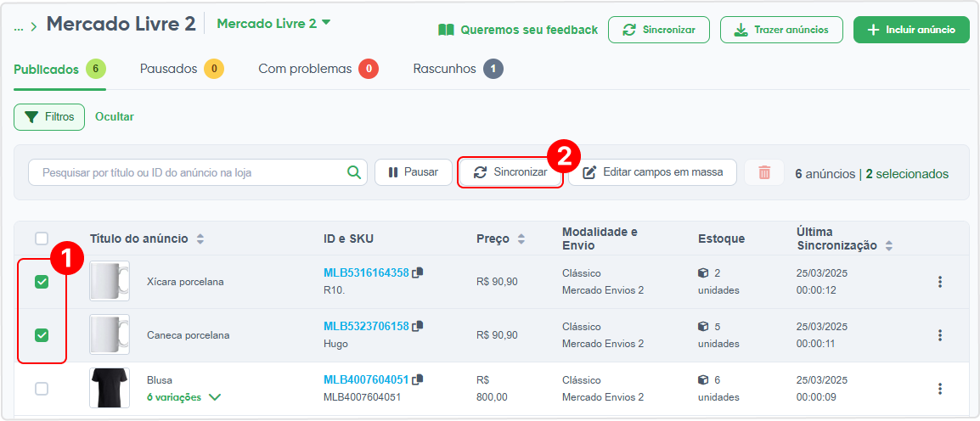The image size is (980, 421).
Task: Click the red trash delete icon
Action: tap(763, 172)
